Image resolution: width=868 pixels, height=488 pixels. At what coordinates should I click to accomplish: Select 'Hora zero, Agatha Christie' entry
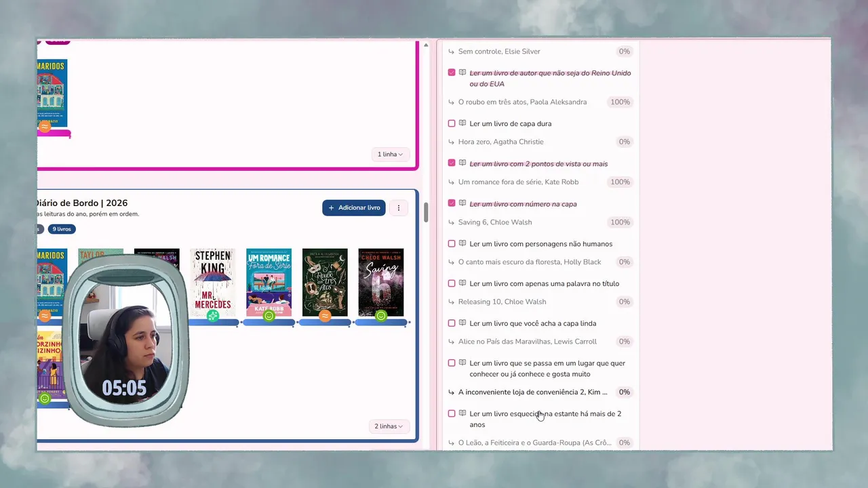501,142
